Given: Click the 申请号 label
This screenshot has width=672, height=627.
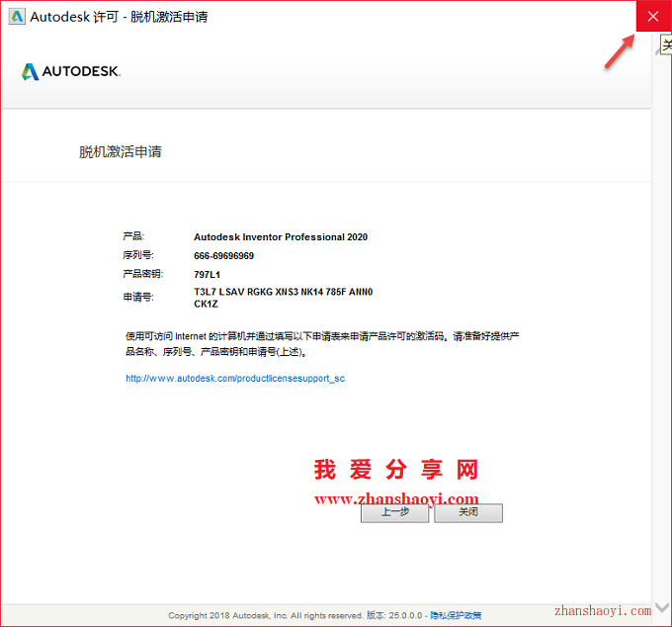Looking at the screenshot, I should pos(138,297).
